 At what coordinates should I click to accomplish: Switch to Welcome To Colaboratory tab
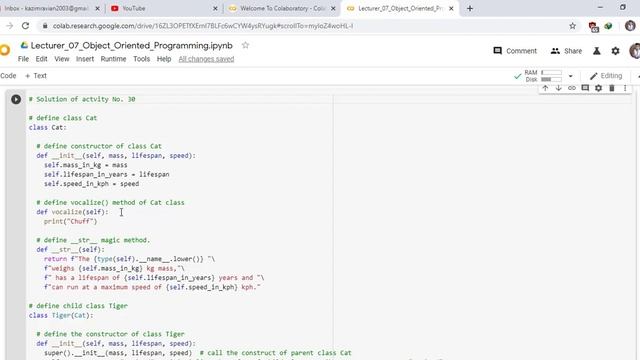(282, 8)
